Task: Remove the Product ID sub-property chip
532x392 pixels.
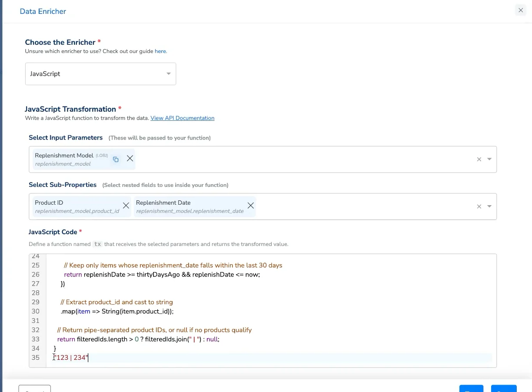Action: tap(126, 206)
